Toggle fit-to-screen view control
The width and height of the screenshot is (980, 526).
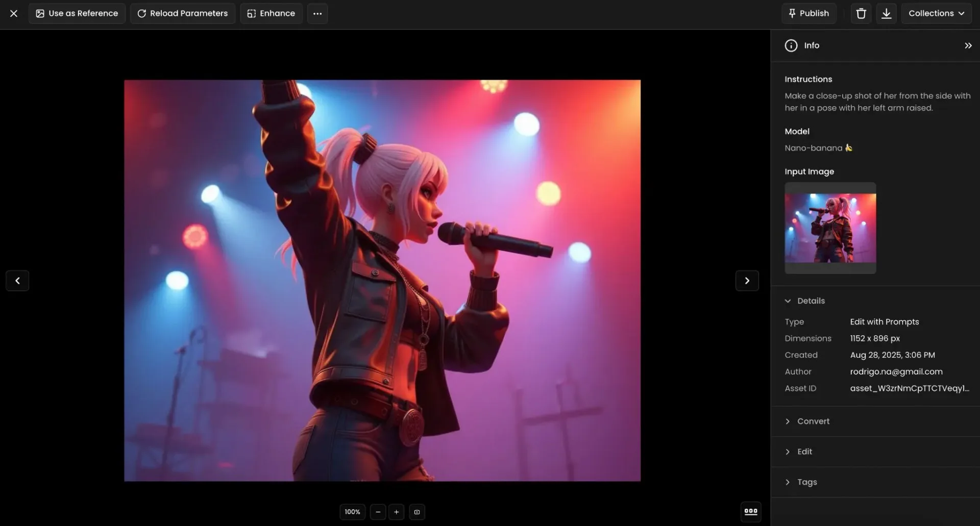pyautogui.click(x=417, y=512)
